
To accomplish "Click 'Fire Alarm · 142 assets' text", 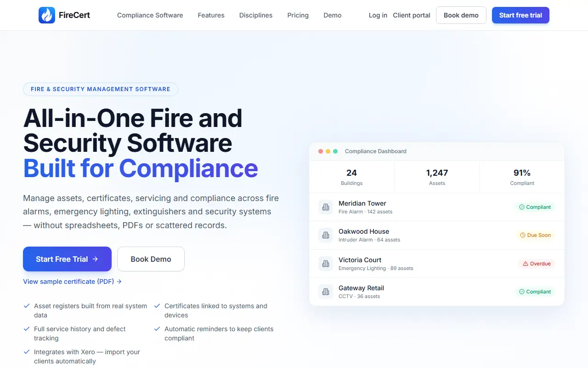I will (x=366, y=212).
